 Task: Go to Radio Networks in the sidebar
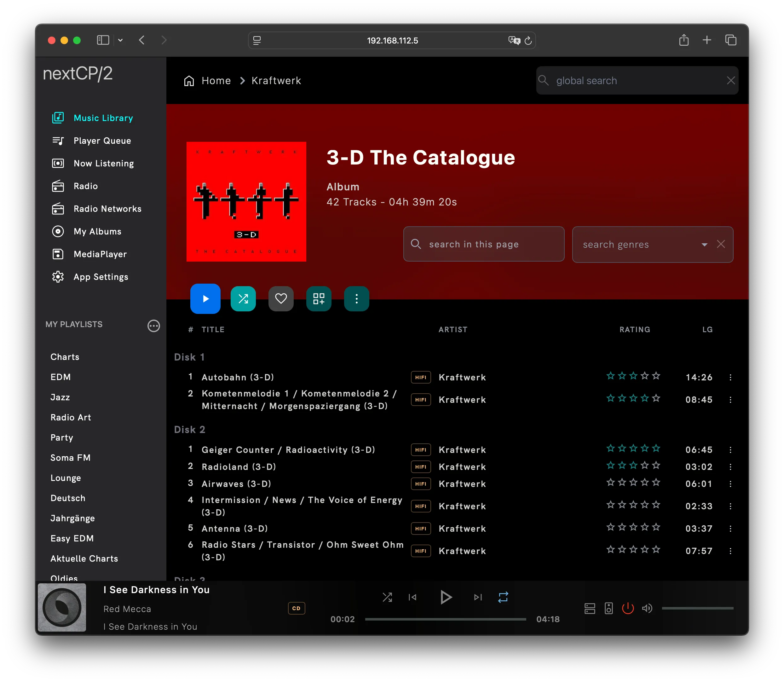[x=107, y=209]
